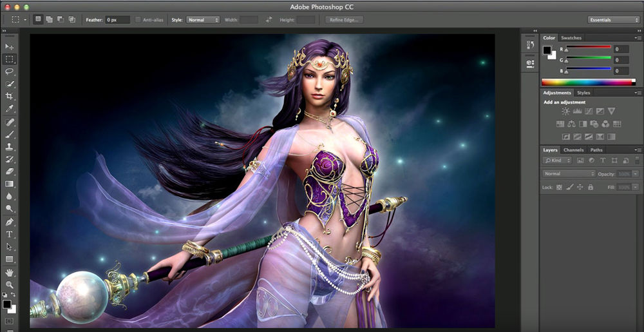This screenshot has width=644, height=332.
Task: Open the Color panel flyout menu
Action: tap(637, 38)
